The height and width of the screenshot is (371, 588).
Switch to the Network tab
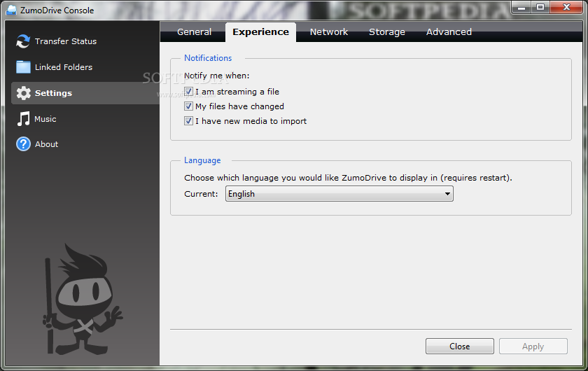coord(329,32)
